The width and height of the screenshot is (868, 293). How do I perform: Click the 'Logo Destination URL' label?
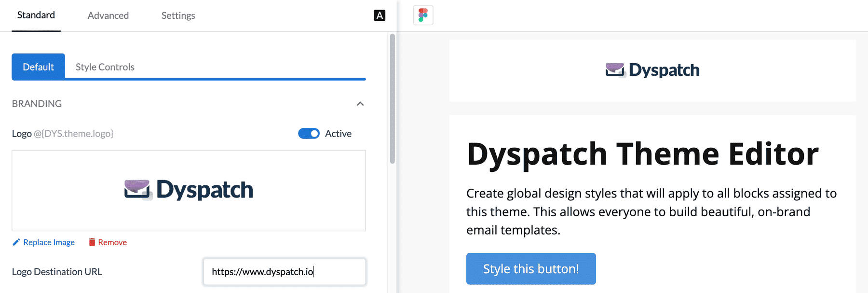click(x=57, y=272)
